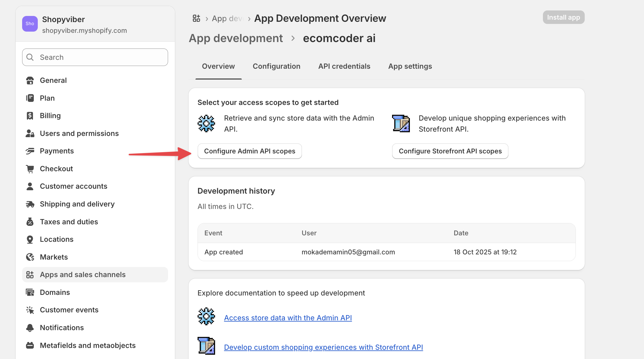
Task: Switch to the App settings tab
Action: [410, 66]
